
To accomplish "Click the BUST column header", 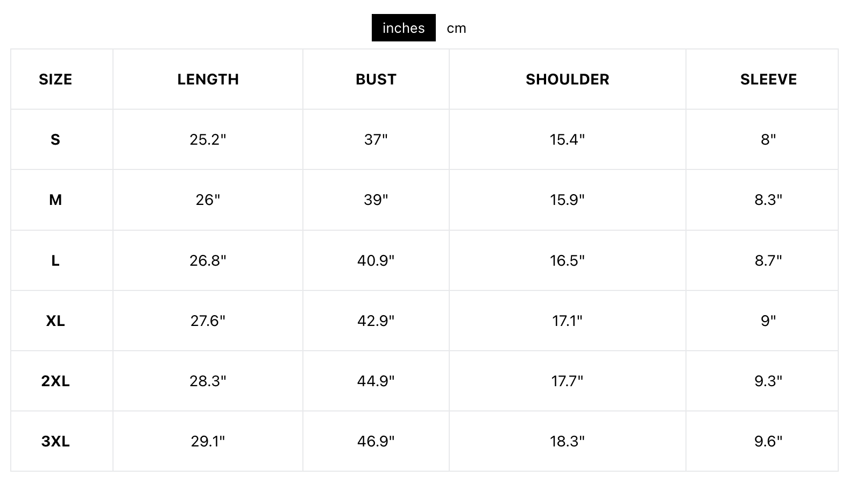I will tap(376, 80).
